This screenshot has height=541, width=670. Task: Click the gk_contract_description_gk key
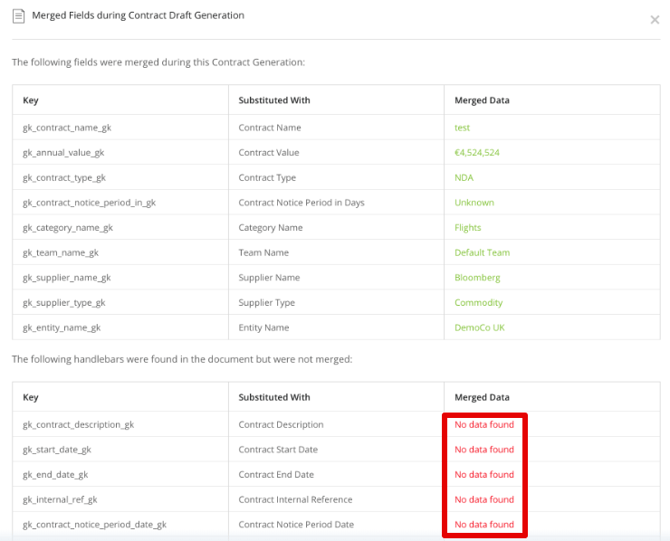pyautogui.click(x=78, y=425)
